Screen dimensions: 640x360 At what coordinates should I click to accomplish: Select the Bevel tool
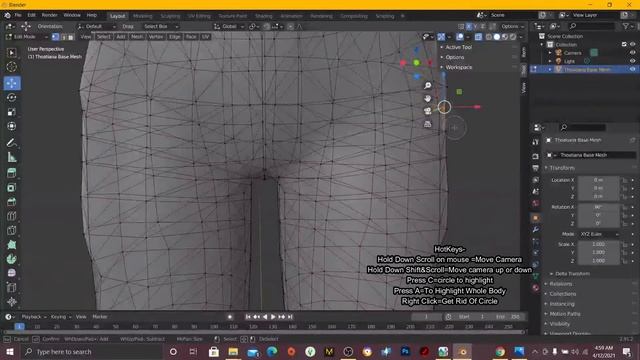click(x=12, y=202)
